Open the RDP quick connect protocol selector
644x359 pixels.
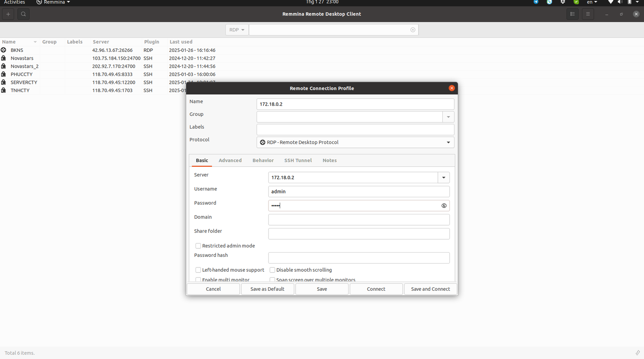(x=237, y=30)
